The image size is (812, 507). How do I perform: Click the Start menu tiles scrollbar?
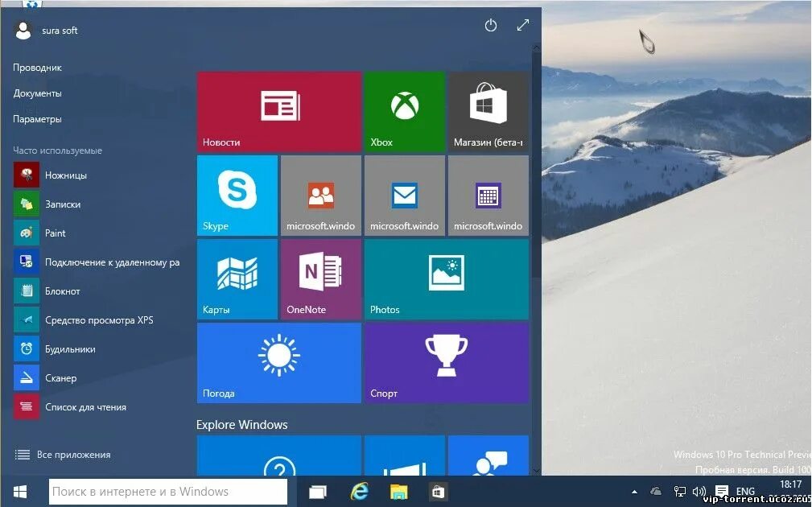pos(537,165)
